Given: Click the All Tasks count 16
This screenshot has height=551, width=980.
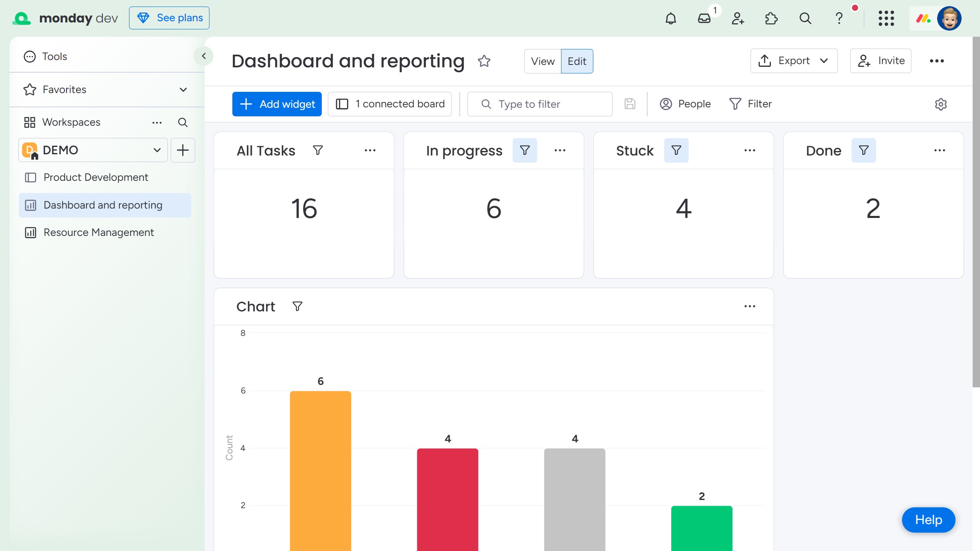Looking at the screenshot, I should (x=304, y=209).
